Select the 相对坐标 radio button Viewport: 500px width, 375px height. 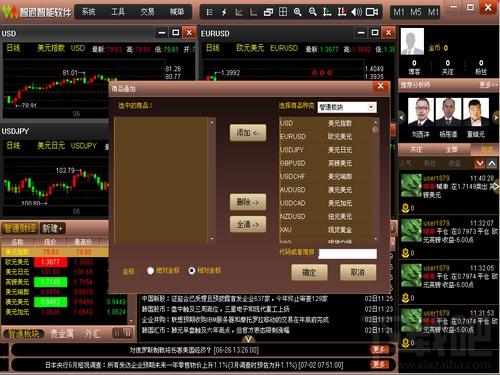coord(192,271)
